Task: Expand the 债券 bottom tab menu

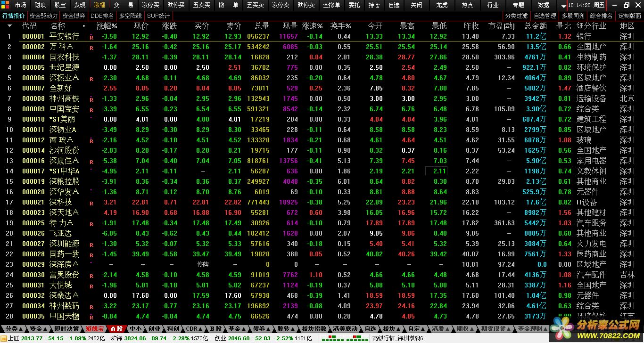Action: coord(262,328)
